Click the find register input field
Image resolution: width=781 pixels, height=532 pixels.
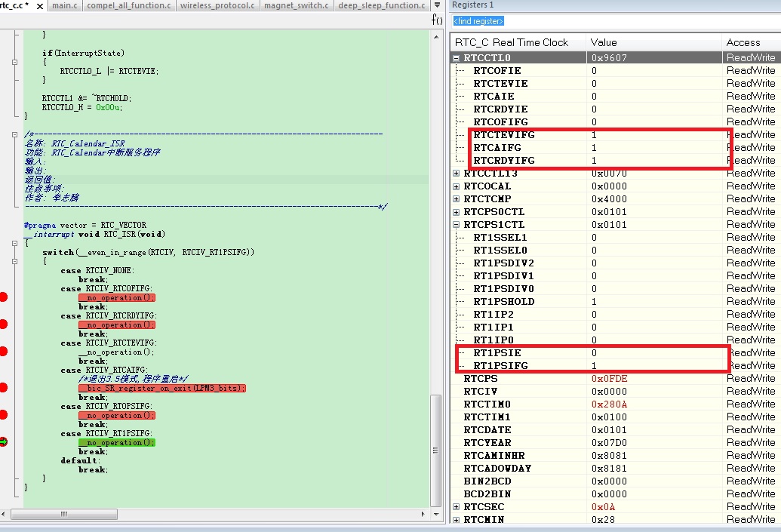click(x=616, y=21)
